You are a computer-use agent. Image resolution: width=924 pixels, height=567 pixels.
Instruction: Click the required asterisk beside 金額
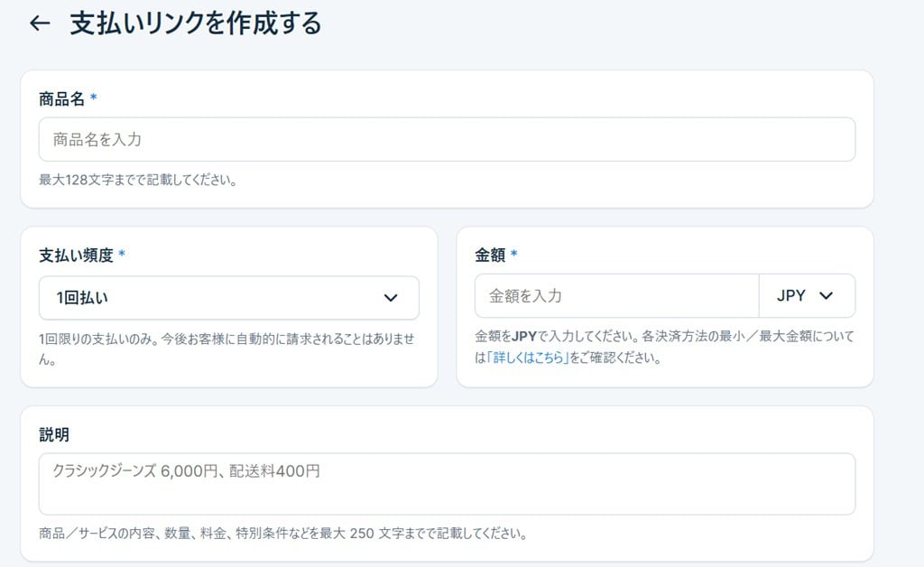pos(513,253)
